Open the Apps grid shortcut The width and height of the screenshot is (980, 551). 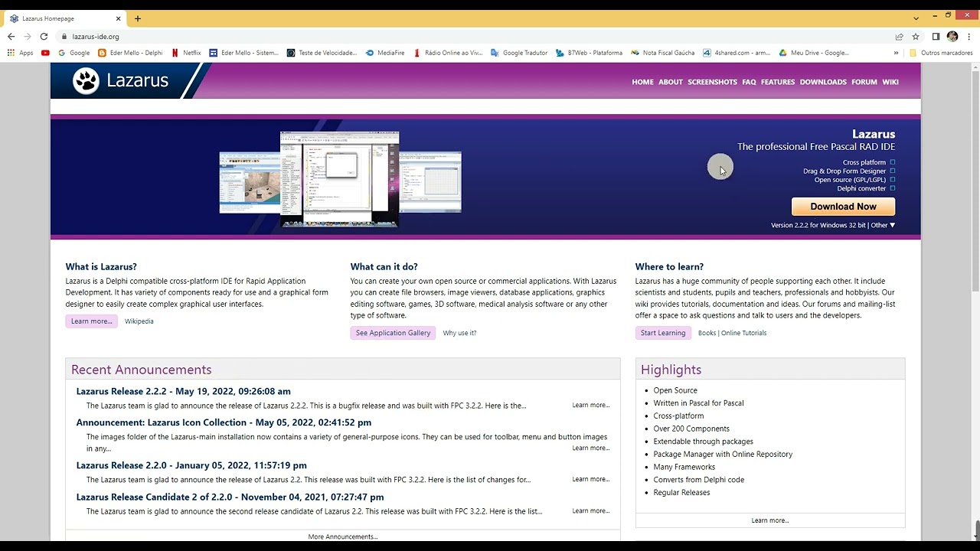point(21,53)
